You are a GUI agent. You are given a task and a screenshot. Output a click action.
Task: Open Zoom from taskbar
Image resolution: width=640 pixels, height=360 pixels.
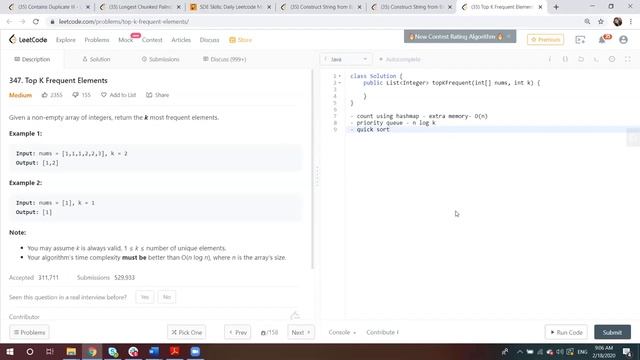click(x=195, y=351)
